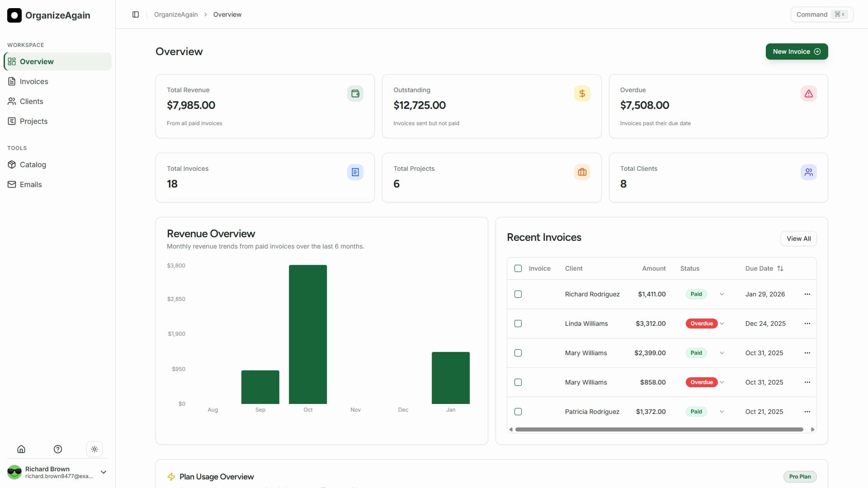This screenshot has height=488, width=868.
Task: Check the select-all invoices checkbox
Action: pyautogui.click(x=518, y=268)
